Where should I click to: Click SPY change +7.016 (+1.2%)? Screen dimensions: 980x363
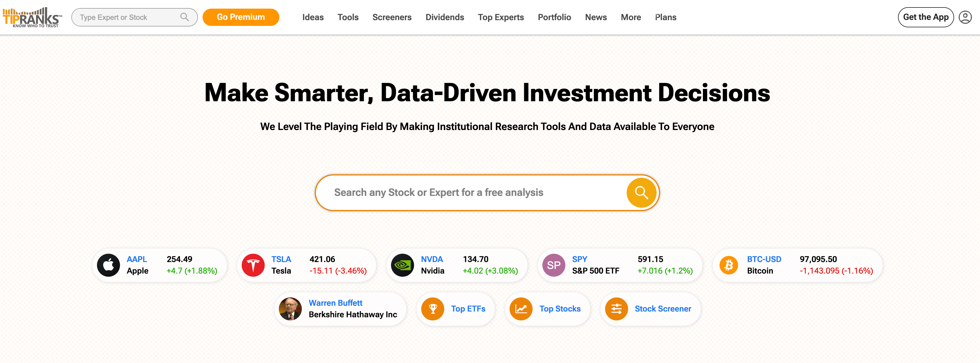pyautogui.click(x=665, y=271)
